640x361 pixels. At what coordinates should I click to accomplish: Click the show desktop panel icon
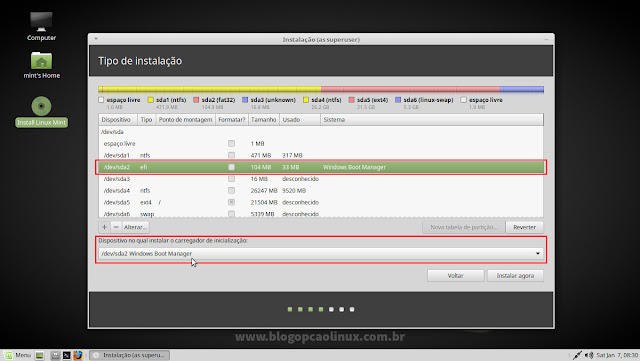40,355
